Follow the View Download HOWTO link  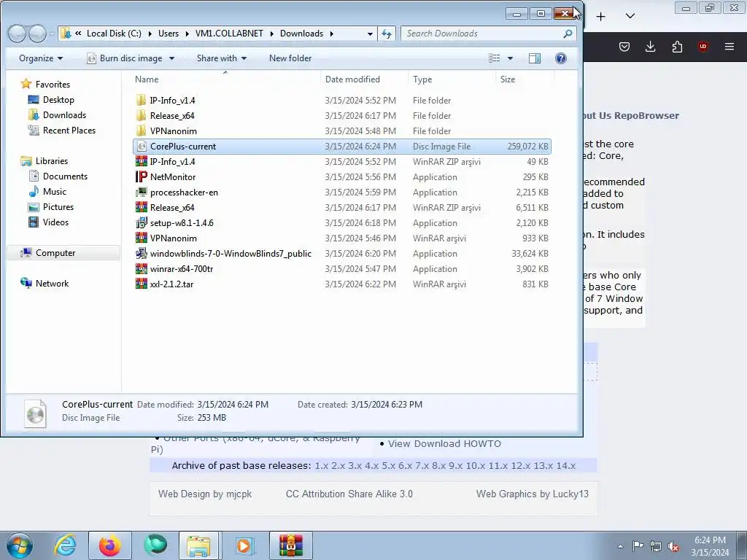tap(444, 444)
